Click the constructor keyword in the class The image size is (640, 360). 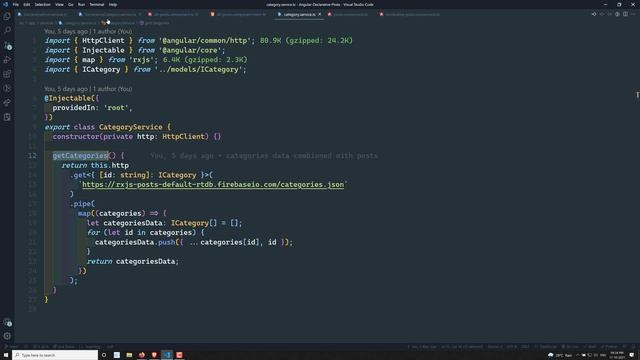(x=76, y=136)
